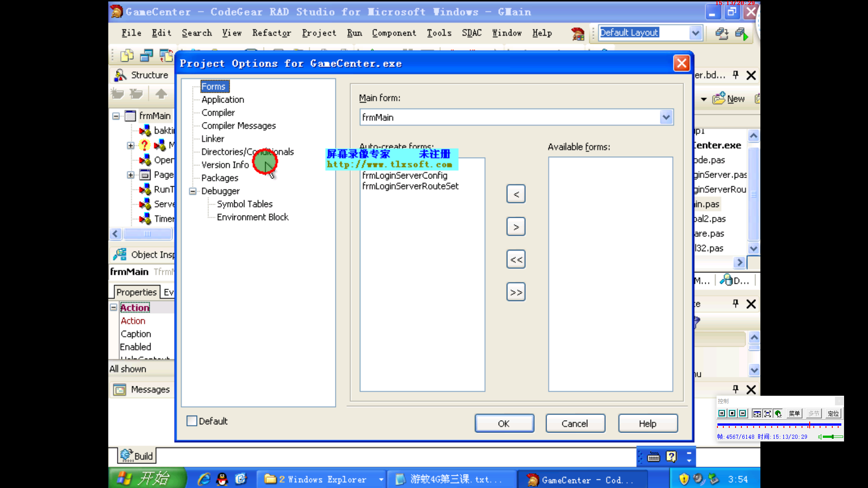This screenshot has width=868, height=488.
Task: Select Symbol Tables under Debugger
Action: point(245,204)
